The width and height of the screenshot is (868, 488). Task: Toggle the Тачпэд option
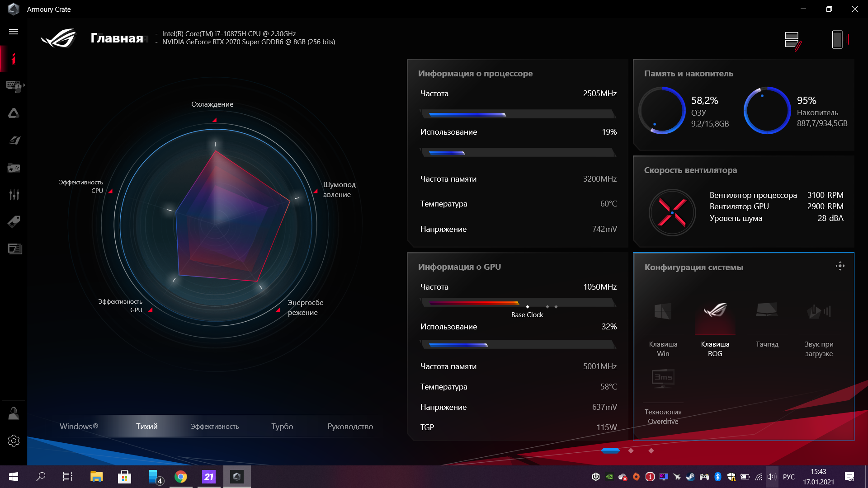click(767, 325)
